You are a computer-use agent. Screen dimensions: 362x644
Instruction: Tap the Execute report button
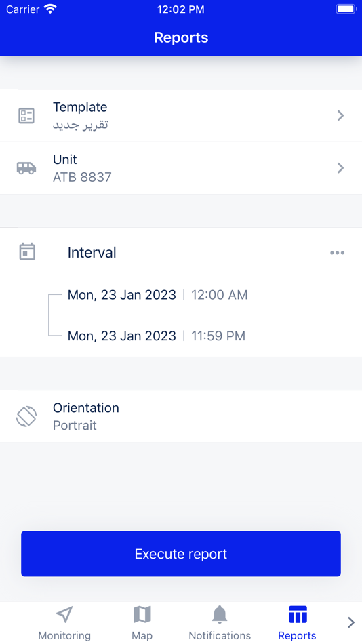181,554
